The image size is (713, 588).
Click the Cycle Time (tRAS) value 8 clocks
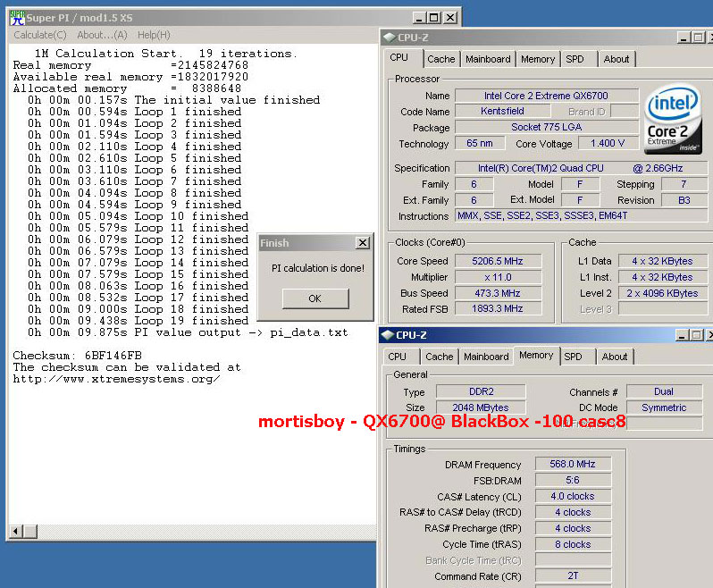click(573, 544)
